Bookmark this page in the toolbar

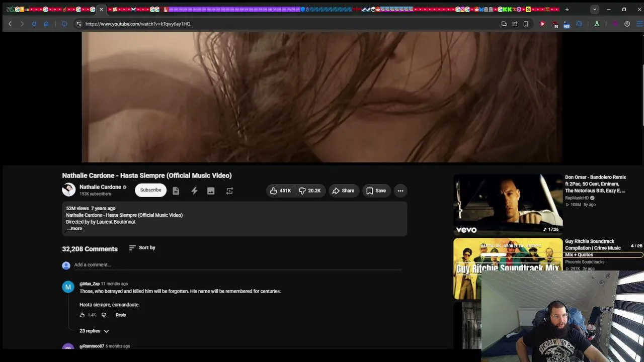(526, 24)
